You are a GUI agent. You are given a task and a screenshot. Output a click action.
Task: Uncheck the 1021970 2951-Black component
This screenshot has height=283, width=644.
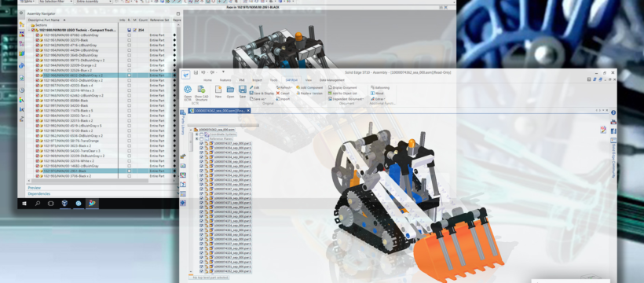tap(38, 171)
